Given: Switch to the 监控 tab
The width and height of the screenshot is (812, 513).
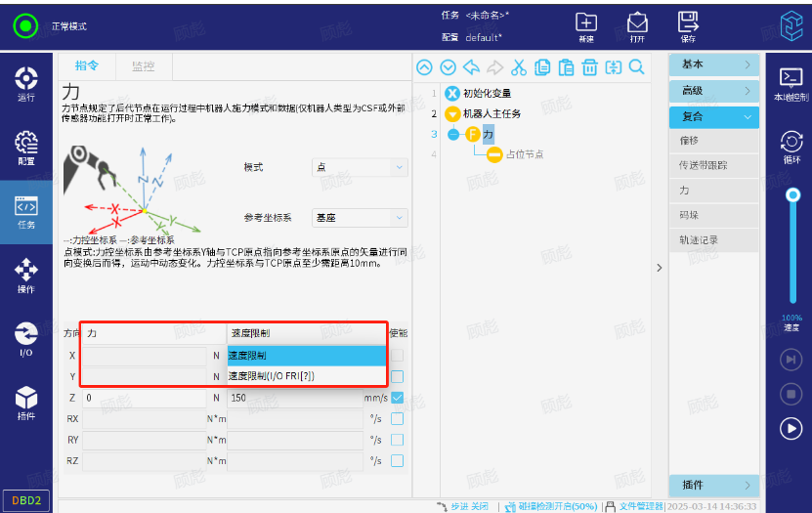Looking at the screenshot, I should pyautogui.click(x=143, y=66).
